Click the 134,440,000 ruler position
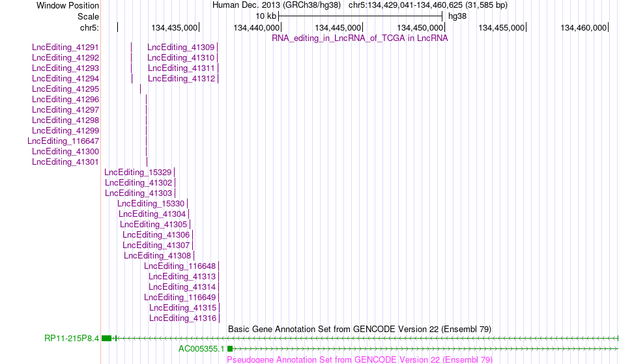 pos(257,27)
